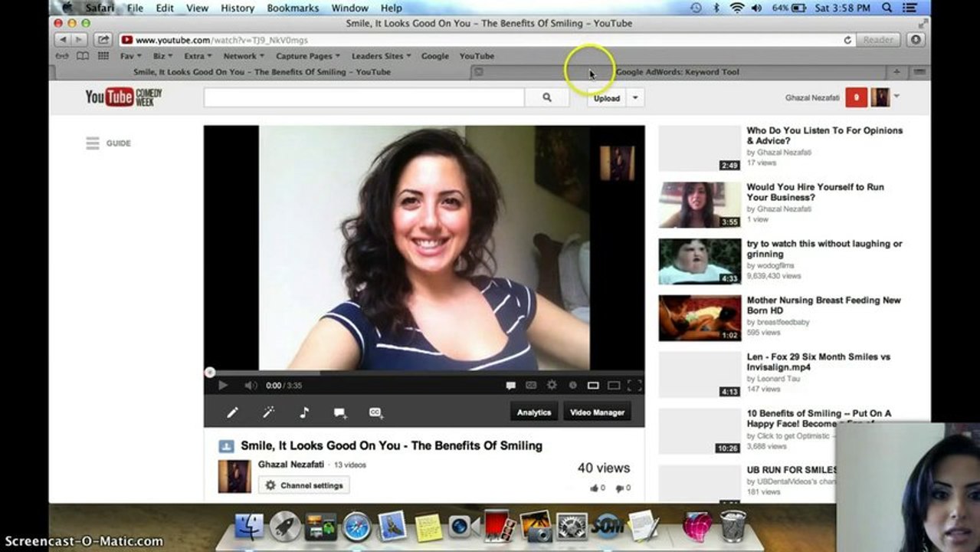This screenshot has height=552, width=980.
Task: Open the Analytics button
Action: coord(534,412)
